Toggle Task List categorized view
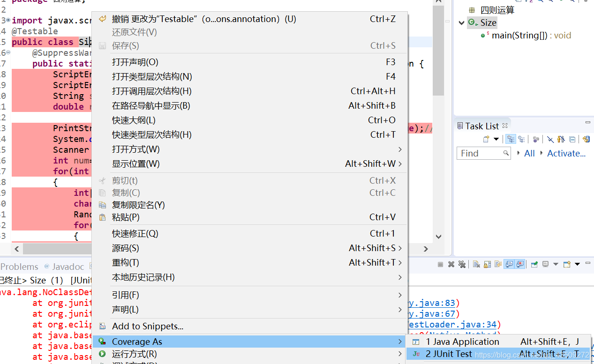The width and height of the screenshot is (594, 364). (511, 139)
